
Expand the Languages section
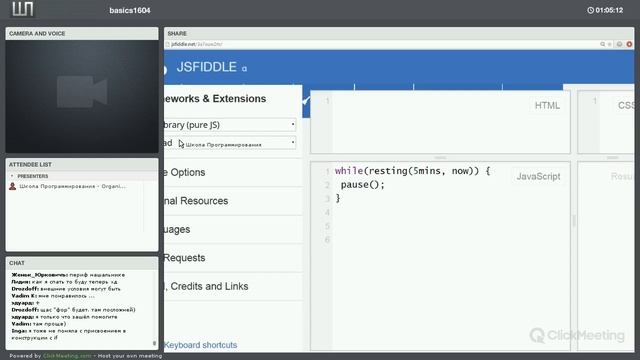tap(233, 229)
